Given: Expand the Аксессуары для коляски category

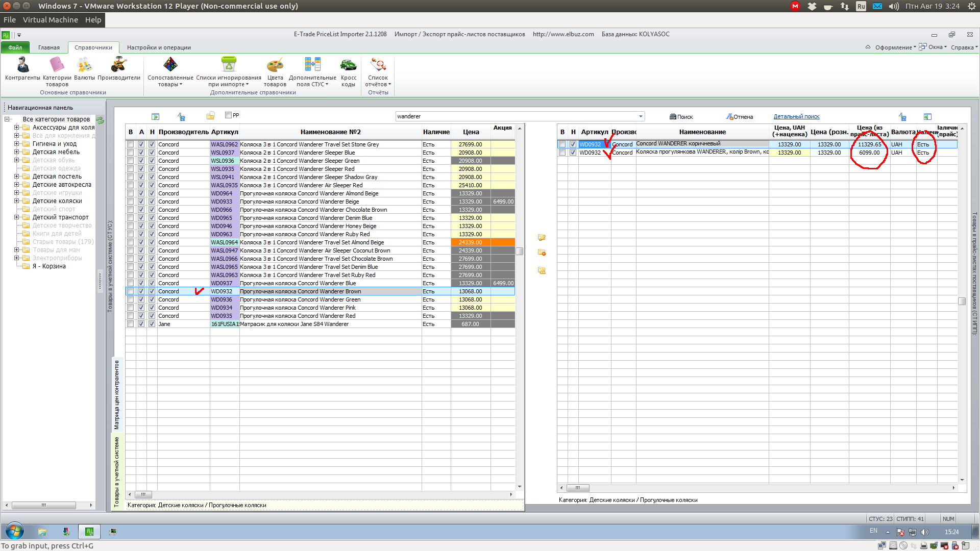Looking at the screenshot, I should tap(16, 128).
